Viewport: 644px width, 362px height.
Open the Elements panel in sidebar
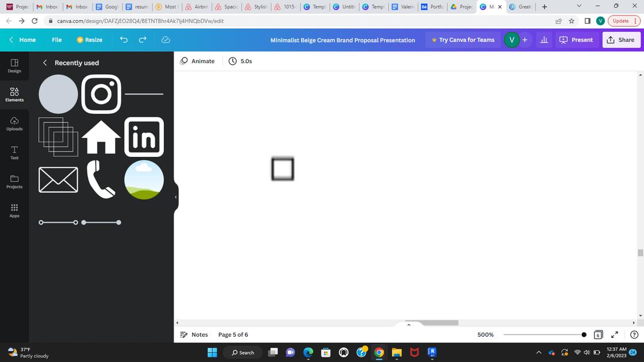(14, 94)
